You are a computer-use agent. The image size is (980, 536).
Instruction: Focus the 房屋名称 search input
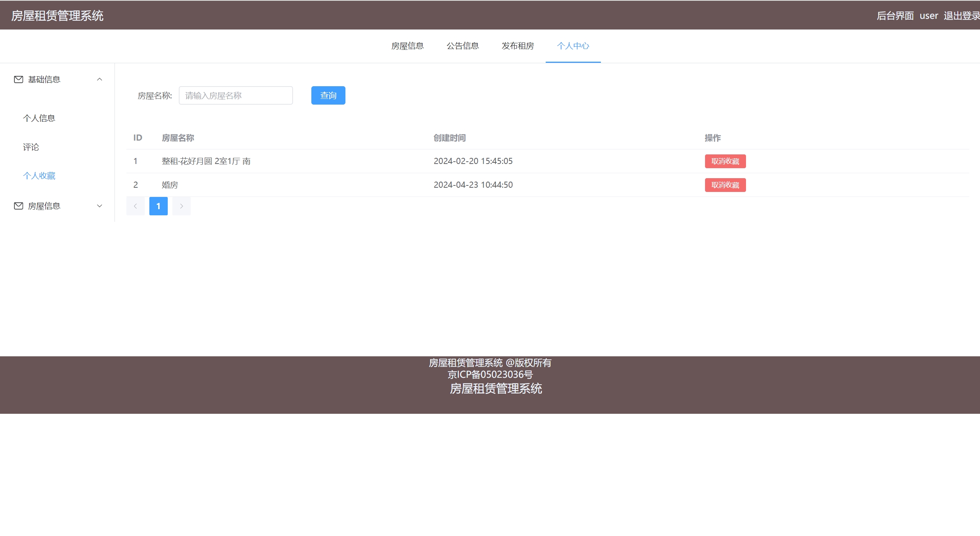coord(236,95)
